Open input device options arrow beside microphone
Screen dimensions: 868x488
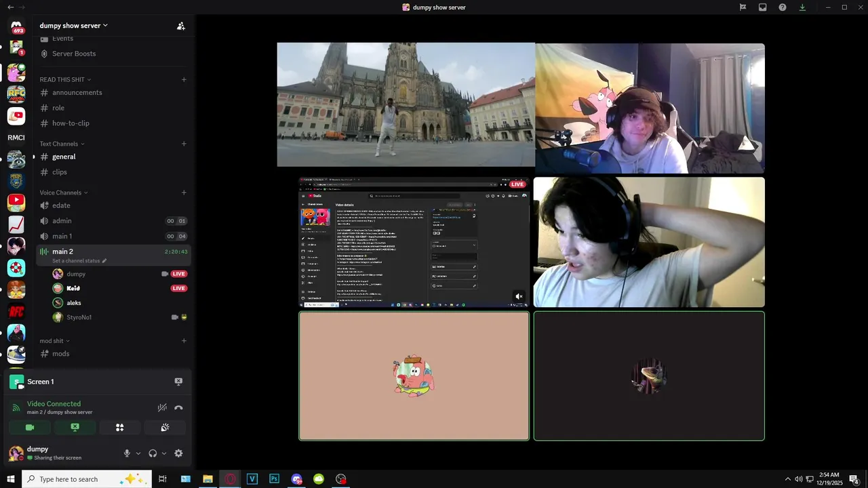coord(138,453)
